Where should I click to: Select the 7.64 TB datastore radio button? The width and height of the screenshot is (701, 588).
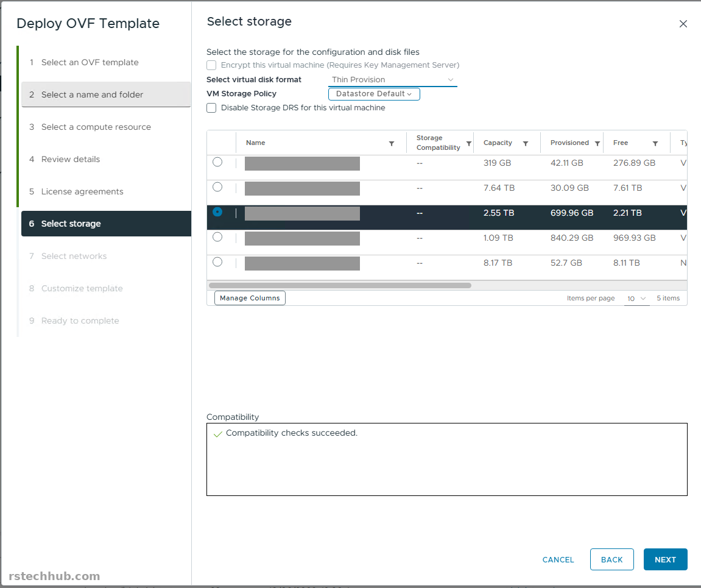[x=217, y=187]
